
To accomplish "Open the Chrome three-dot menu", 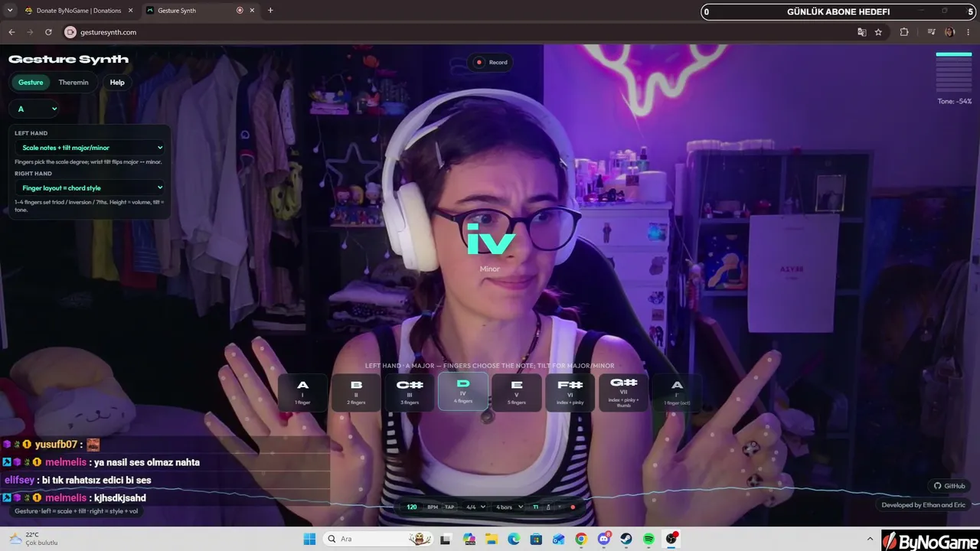I will point(969,32).
